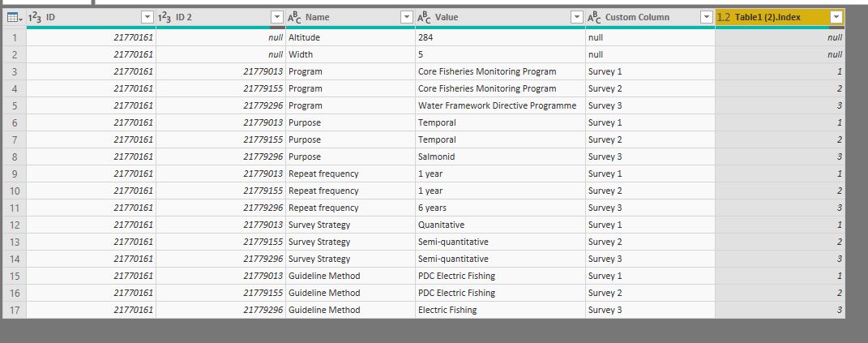Select the Table1 (2).Index column header
Screen dimensions: 868x343
click(x=780, y=18)
